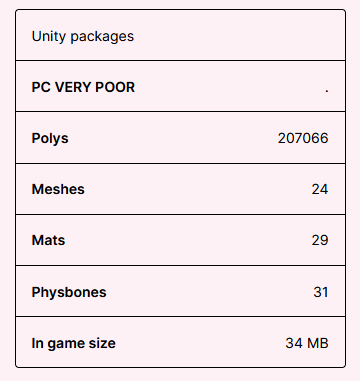Click the Physbones label
The height and width of the screenshot is (381, 360).
coord(69,292)
